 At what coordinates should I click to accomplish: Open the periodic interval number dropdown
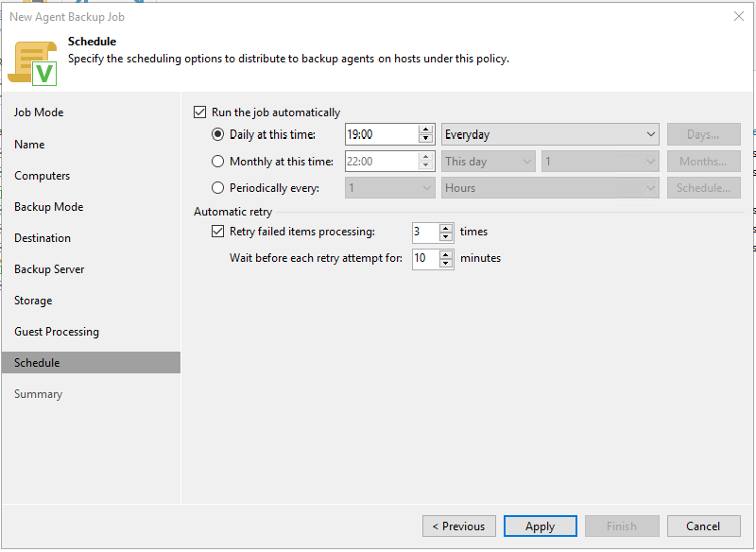click(389, 188)
